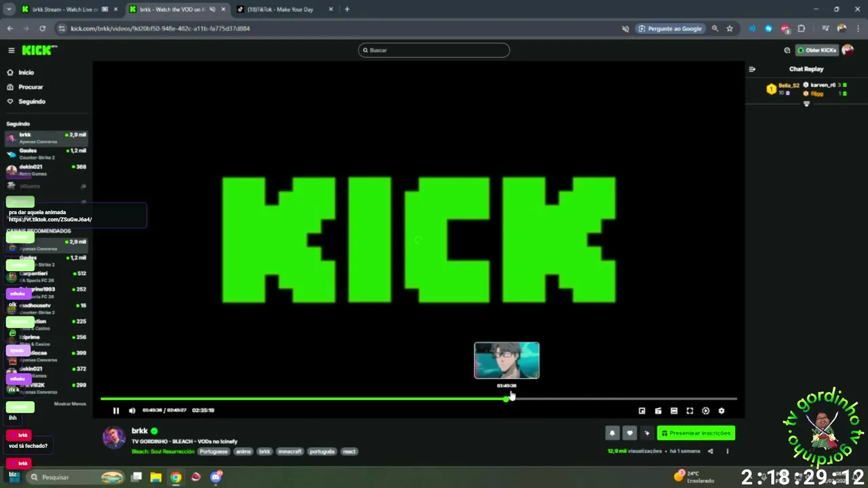Image resolution: width=868 pixels, height=488 pixels.
Task: Go back in browser history
Action: (x=10, y=28)
